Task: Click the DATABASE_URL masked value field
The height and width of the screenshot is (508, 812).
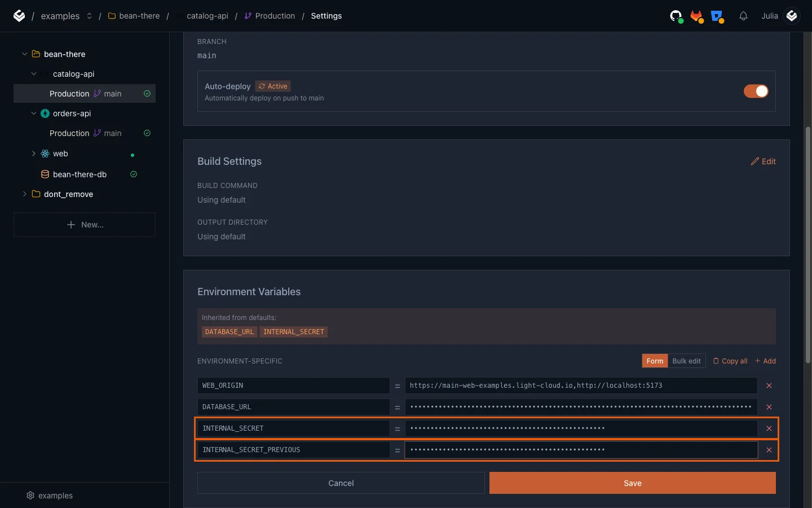Action: [581, 407]
